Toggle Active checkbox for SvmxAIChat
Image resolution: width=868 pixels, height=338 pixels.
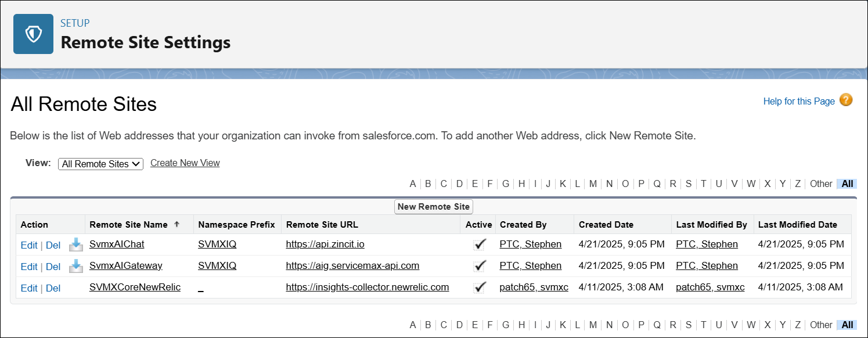480,244
